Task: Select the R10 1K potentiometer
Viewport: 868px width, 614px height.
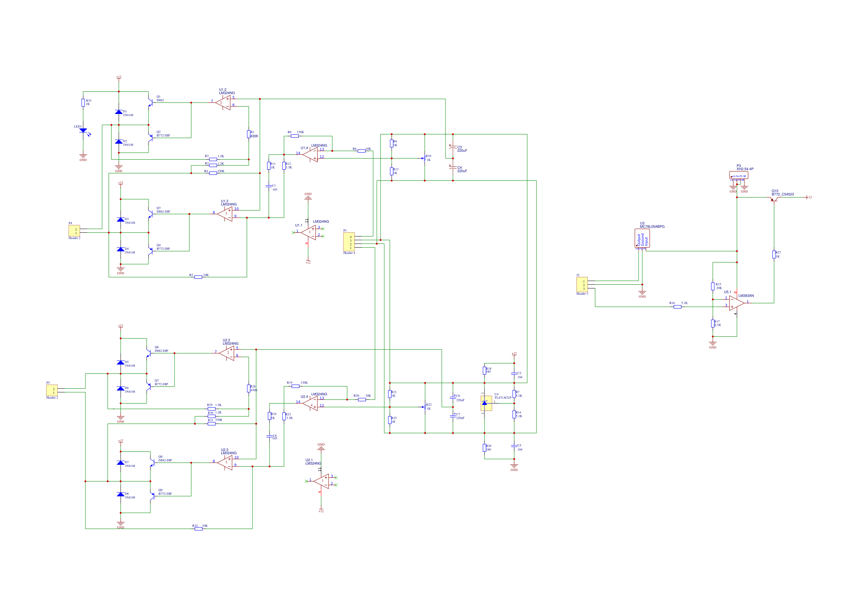Action: click(x=425, y=159)
